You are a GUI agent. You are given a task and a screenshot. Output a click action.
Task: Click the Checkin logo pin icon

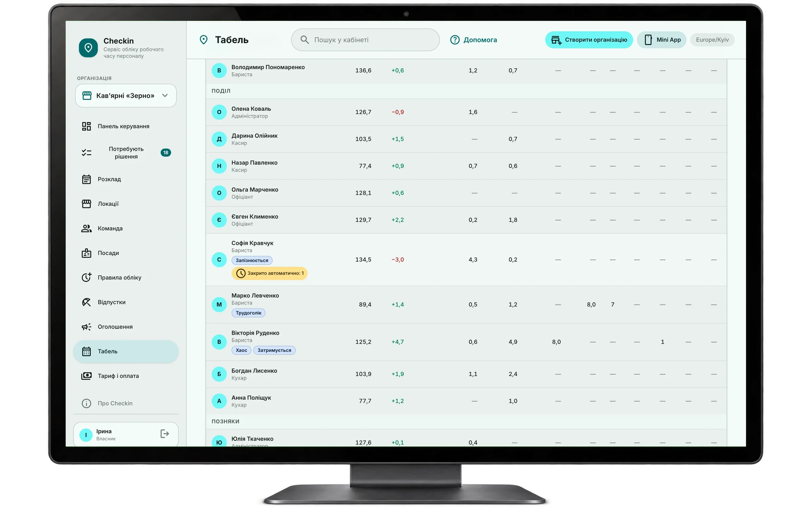(88, 48)
